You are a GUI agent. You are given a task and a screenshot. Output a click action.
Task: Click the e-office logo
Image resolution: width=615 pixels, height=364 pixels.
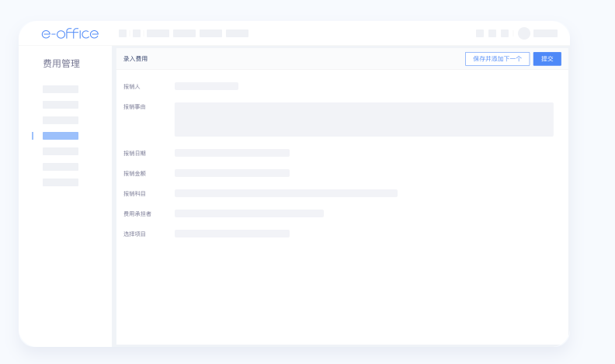(70, 33)
